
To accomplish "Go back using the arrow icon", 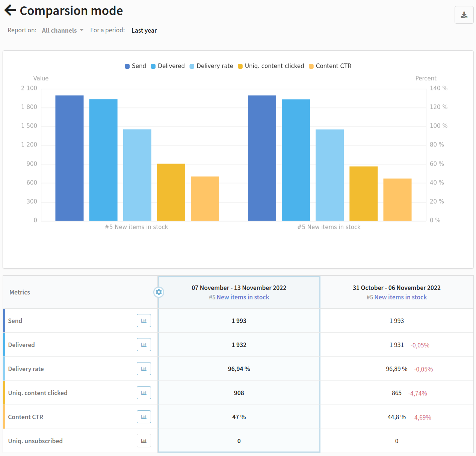I will [10, 11].
